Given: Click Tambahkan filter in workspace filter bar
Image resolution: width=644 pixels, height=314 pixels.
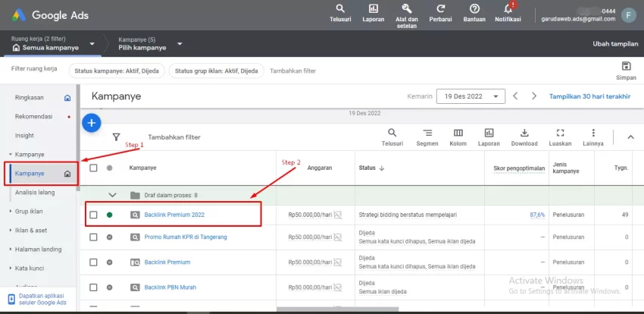Looking at the screenshot, I should coord(293,71).
